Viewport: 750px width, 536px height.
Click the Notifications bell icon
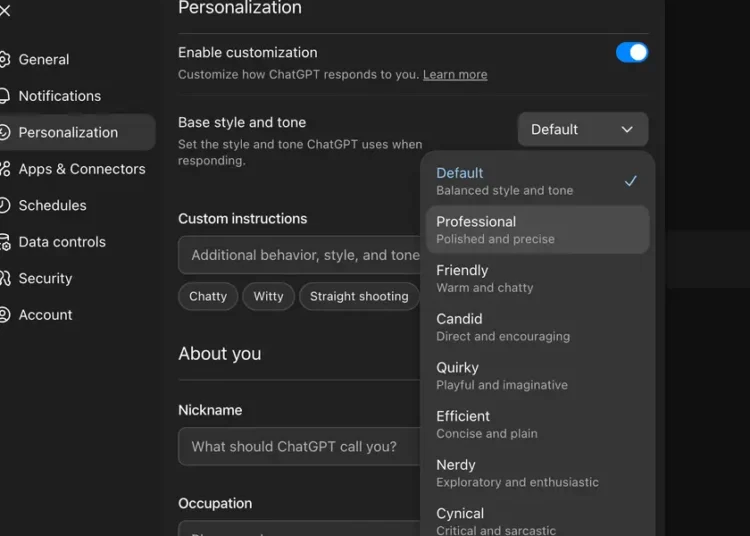coord(4,96)
